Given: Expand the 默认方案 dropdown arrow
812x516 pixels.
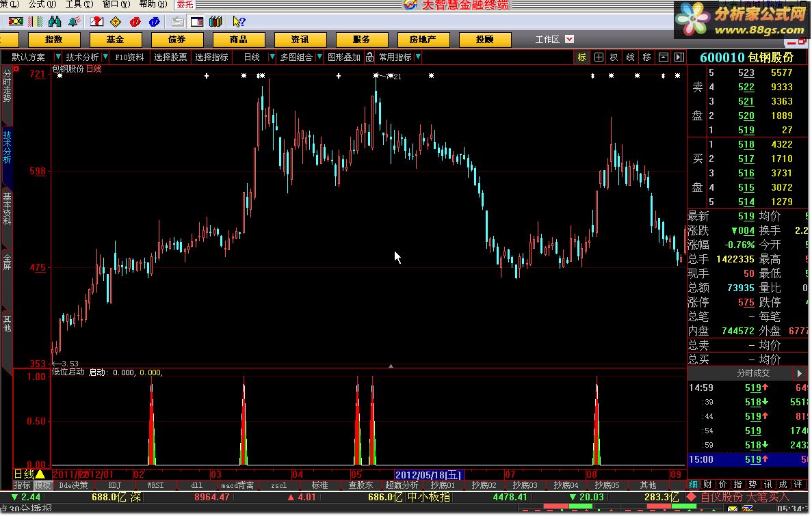Looking at the screenshot, I should [58, 57].
